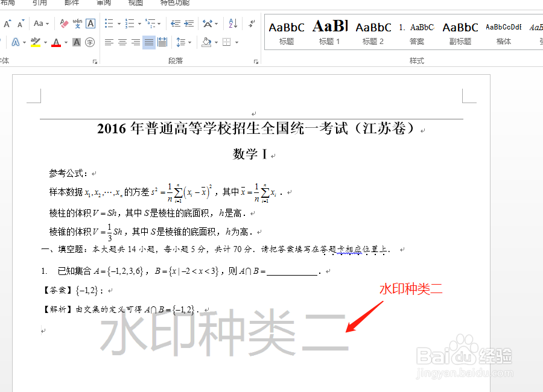Open the 段落 dialog launcher
This screenshot has height=392, width=543.
256,60
